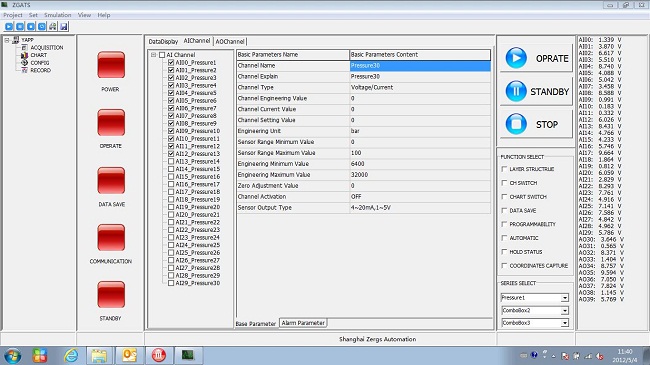Screen dimensions: 650x365
Task: Switch to the Alarm Parameter tab
Action: coord(303,323)
